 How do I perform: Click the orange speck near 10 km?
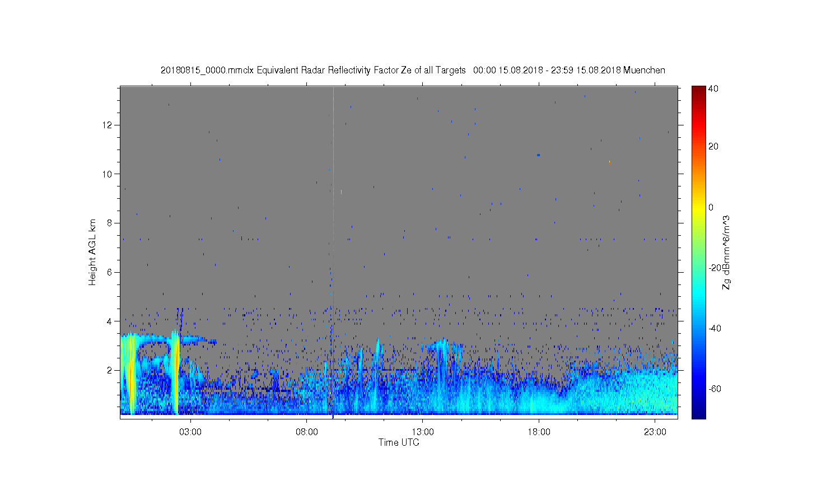click(x=609, y=162)
